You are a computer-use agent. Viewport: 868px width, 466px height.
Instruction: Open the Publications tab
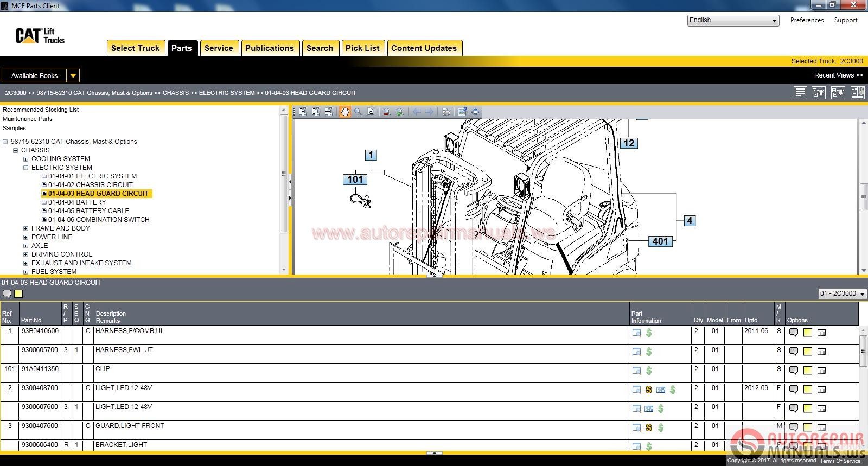(x=270, y=48)
